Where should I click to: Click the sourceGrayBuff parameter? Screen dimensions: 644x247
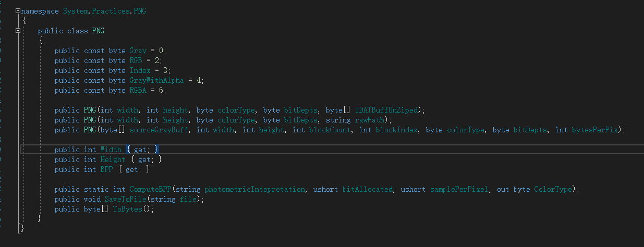click(161, 130)
